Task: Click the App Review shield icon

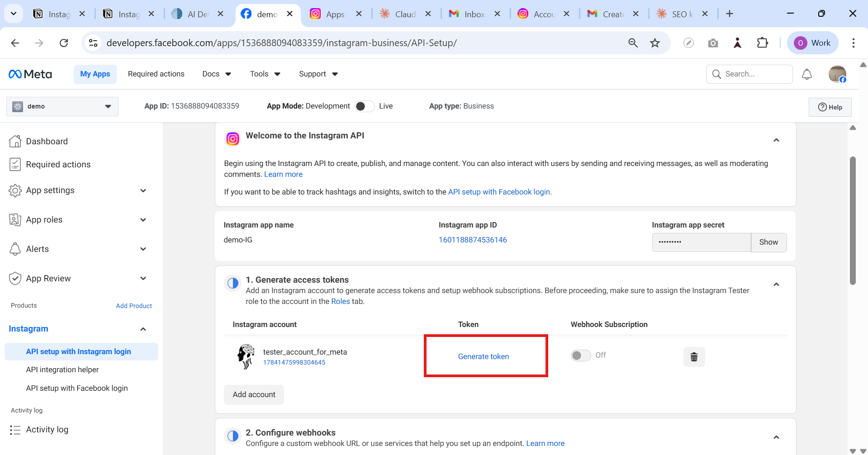Action: (x=15, y=279)
